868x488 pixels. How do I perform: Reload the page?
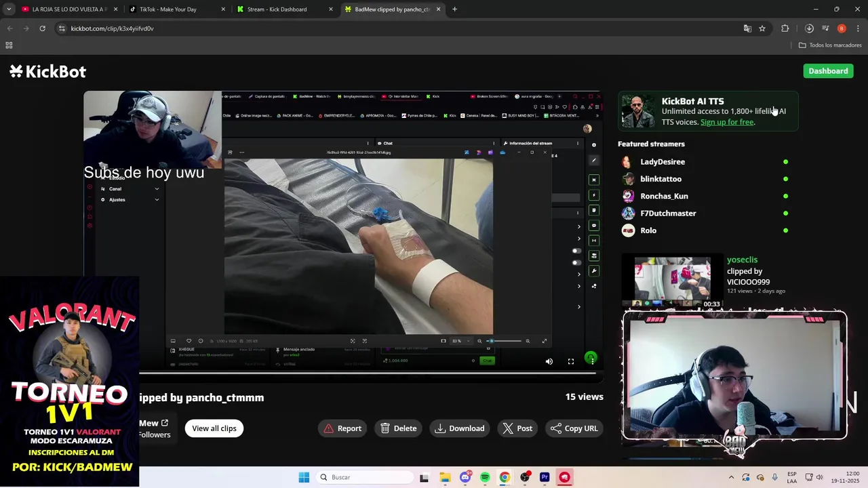point(42,28)
